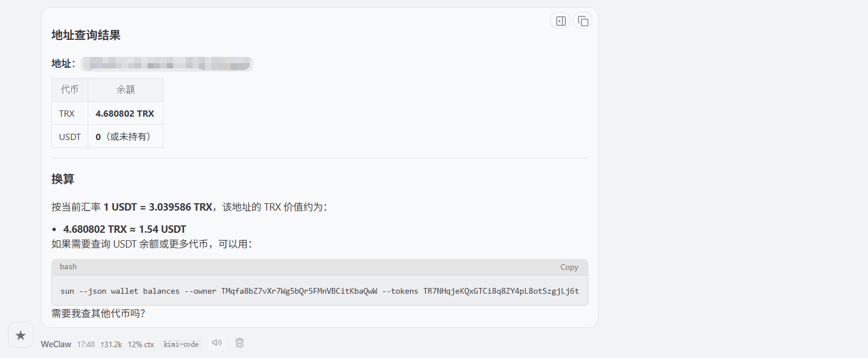
Task: Click inside the sun wallet balances command
Action: click(319, 291)
